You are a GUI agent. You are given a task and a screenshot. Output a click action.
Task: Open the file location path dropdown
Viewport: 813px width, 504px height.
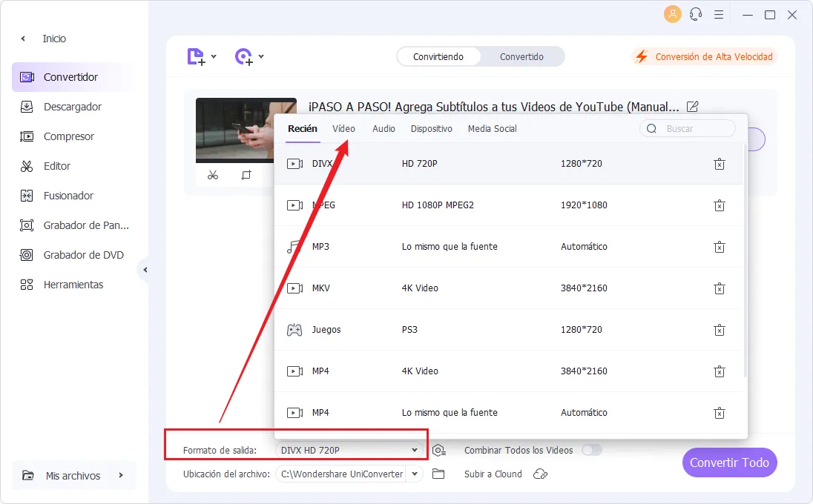[x=415, y=474]
